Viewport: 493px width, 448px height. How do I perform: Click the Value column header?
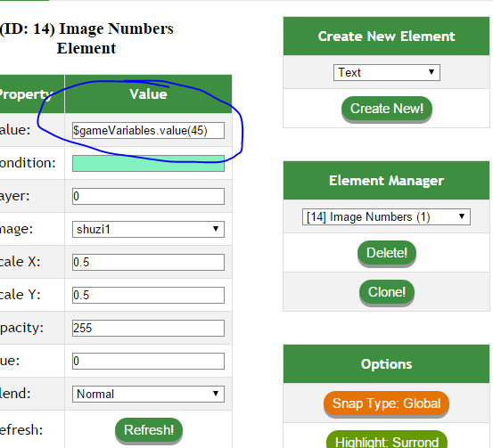pos(148,94)
